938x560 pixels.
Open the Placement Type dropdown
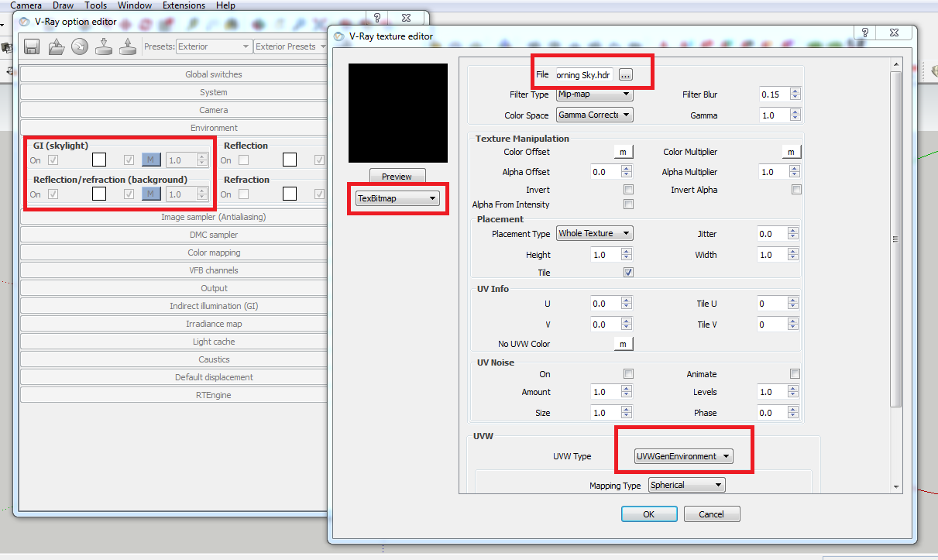[594, 233]
